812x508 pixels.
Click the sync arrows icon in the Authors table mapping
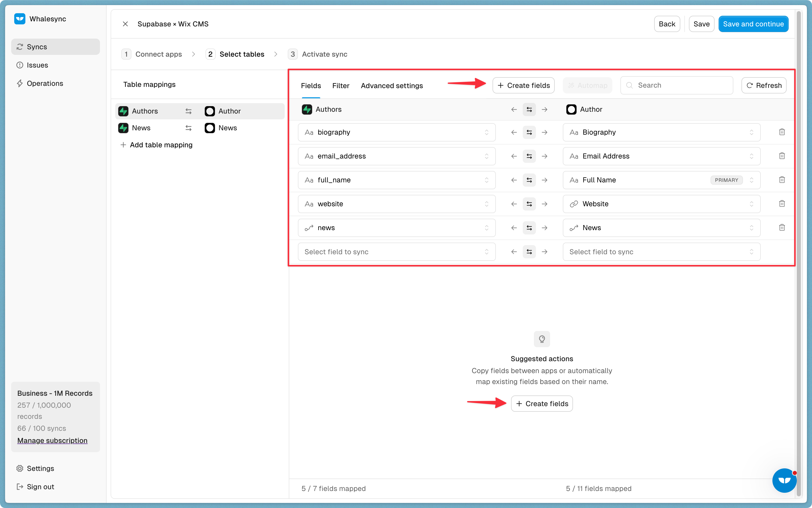[189, 111]
